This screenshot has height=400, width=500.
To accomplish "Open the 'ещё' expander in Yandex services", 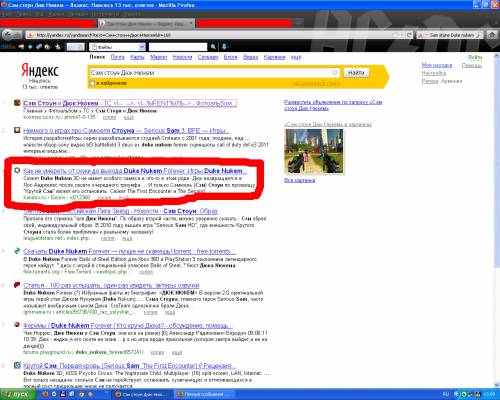I will pos(296,57).
